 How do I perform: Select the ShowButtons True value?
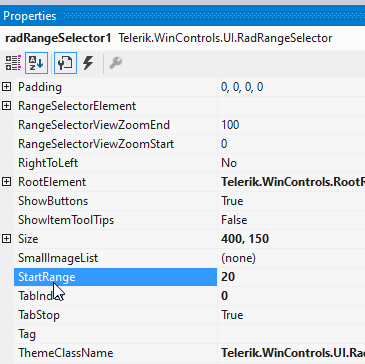tap(291, 201)
